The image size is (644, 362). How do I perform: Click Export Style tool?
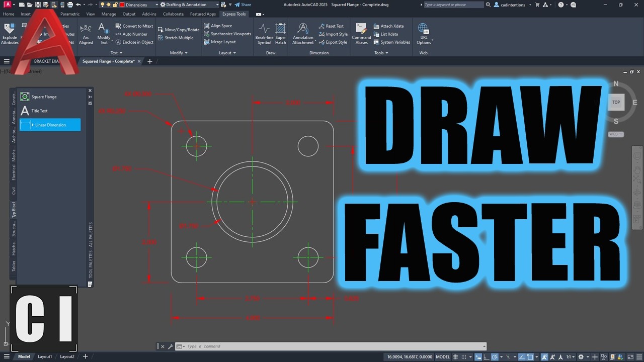point(333,42)
